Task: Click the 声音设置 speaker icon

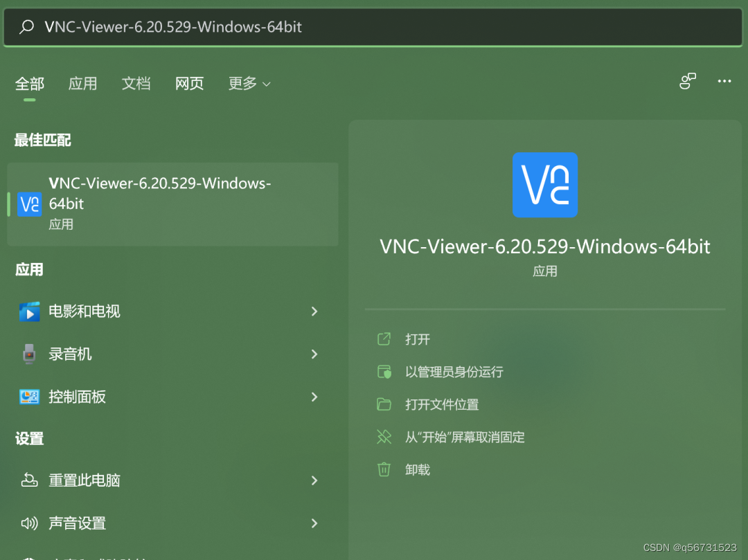Action: pyautogui.click(x=29, y=523)
